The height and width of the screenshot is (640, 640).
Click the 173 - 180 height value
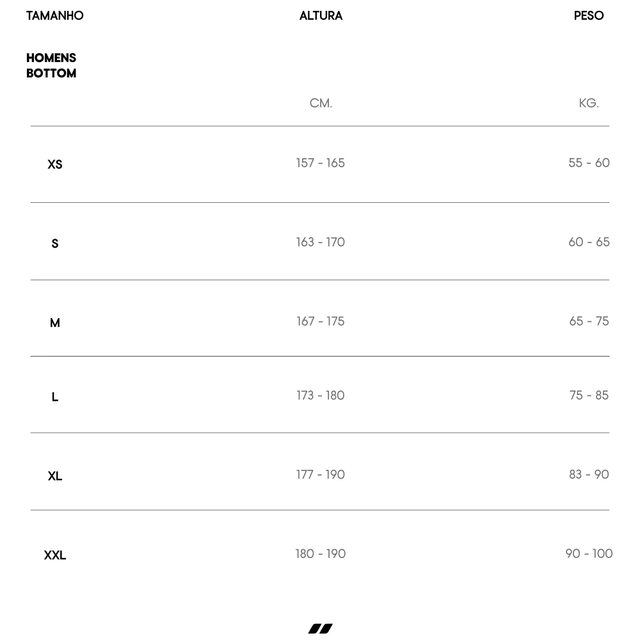320,395
